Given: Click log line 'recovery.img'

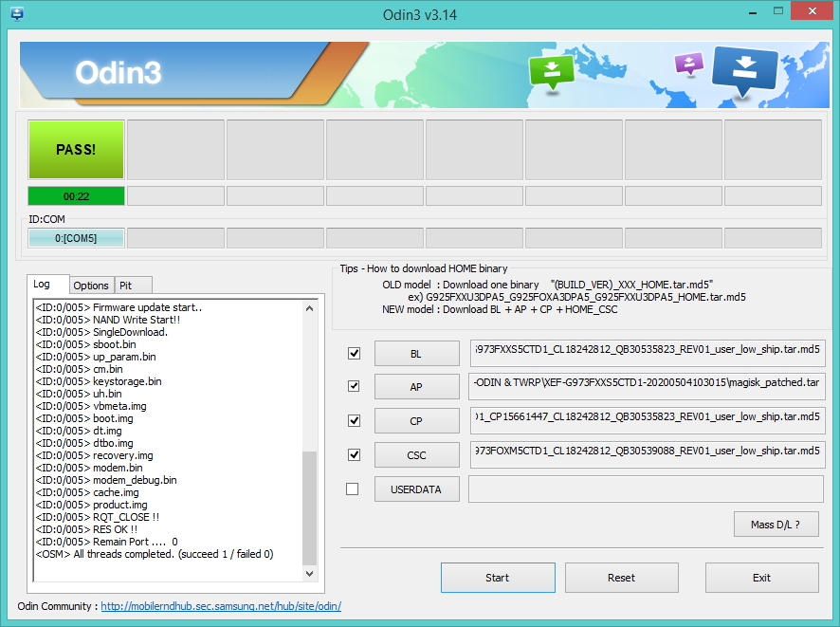Looking at the screenshot, I should coord(94,455).
